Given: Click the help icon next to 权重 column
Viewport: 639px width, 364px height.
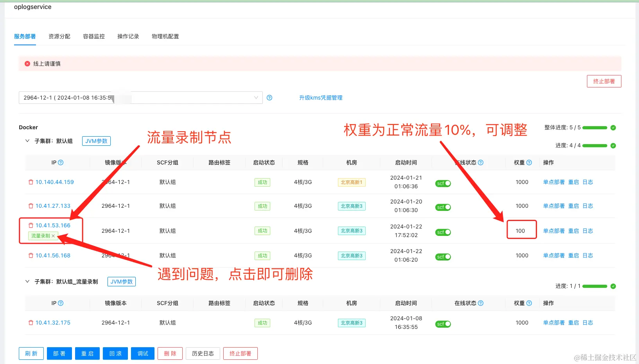Looking at the screenshot, I should coord(529,162).
